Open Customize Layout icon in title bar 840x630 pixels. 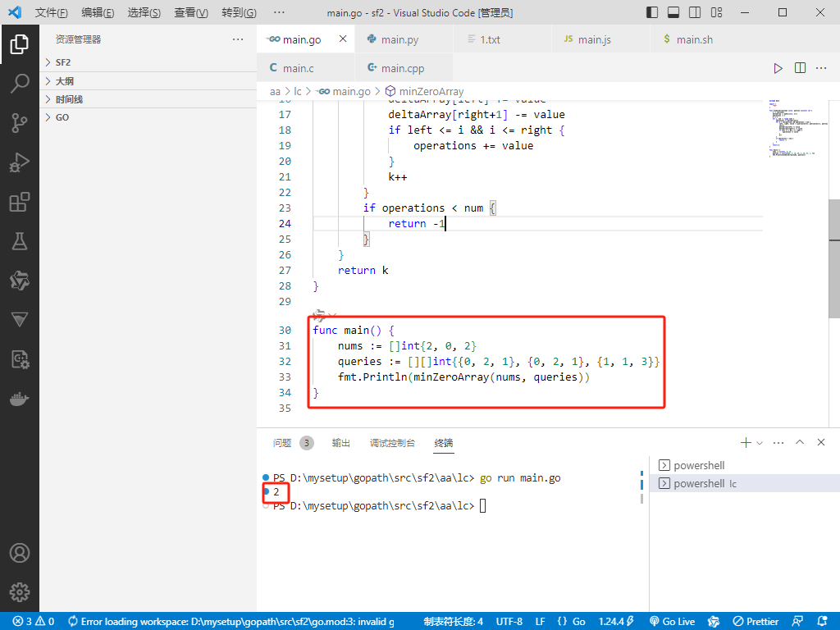click(x=717, y=12)
